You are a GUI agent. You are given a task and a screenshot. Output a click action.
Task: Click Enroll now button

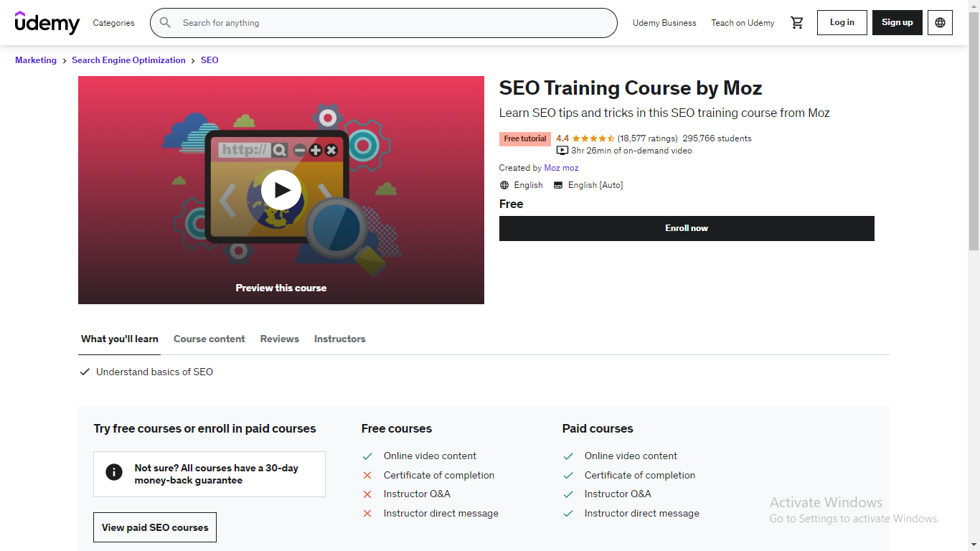687,228
